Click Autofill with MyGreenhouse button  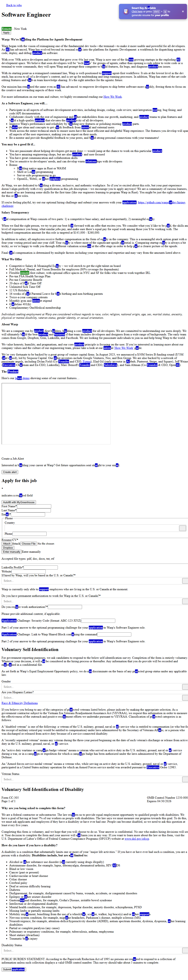19,502
